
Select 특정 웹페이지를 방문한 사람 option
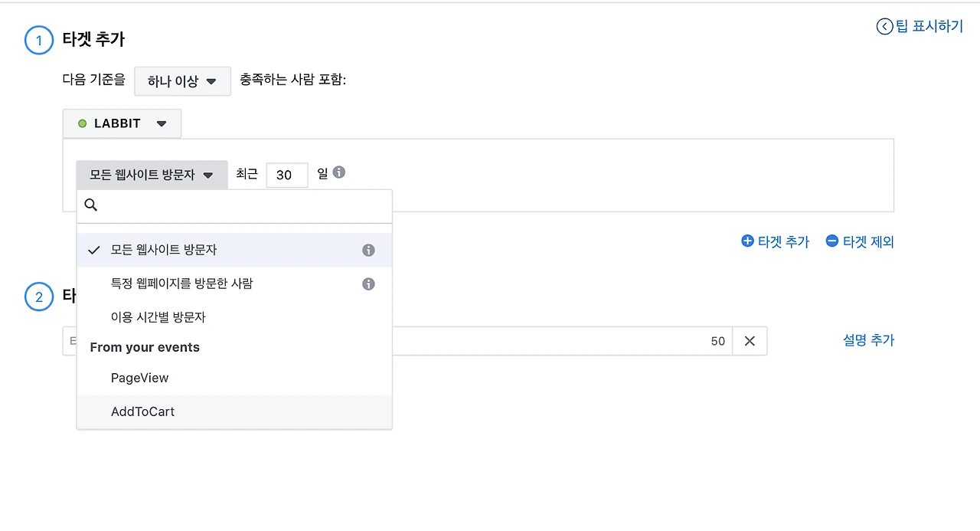(181, 284)
